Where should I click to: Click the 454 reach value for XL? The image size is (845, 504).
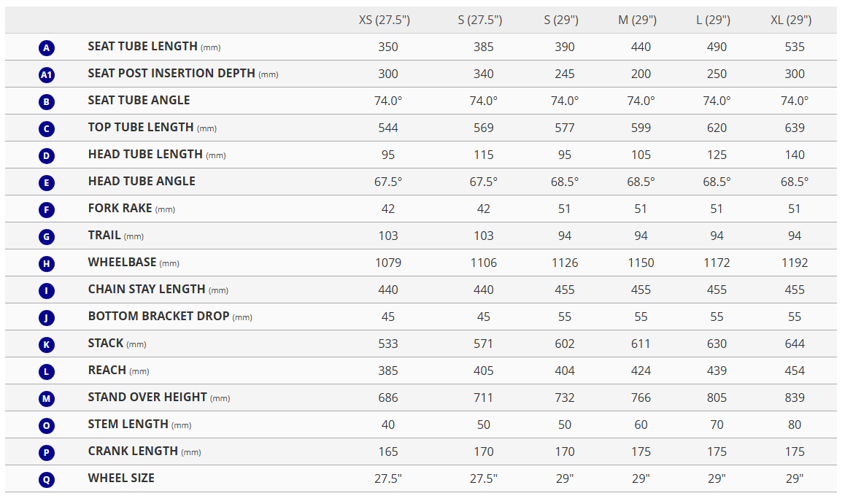[x=795, y=371]
